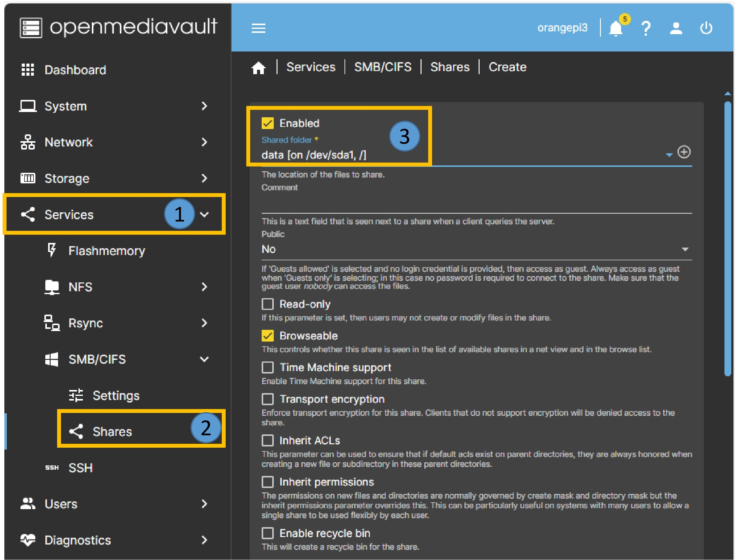This screenshot has width=735, height=560.
Task: Click the SSH icon in sidebar
Action: click(52, 468)
